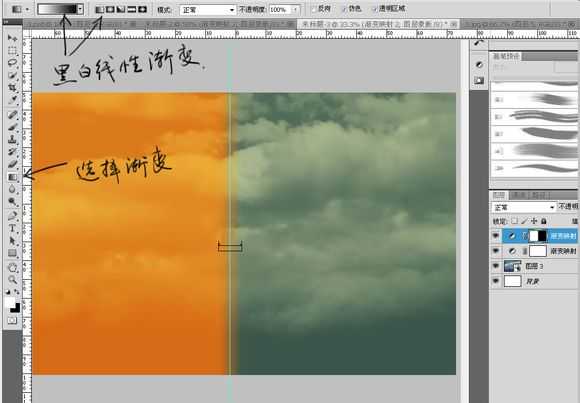The height and width of the screenshot is (403, 580).
Task: Choose the linear gradient style icon
Action: click(100, 9)
